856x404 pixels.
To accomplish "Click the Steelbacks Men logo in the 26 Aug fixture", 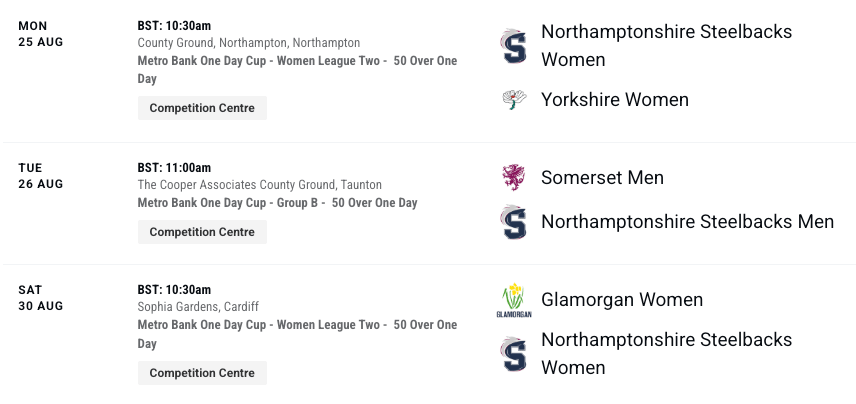I will [514, 222].
